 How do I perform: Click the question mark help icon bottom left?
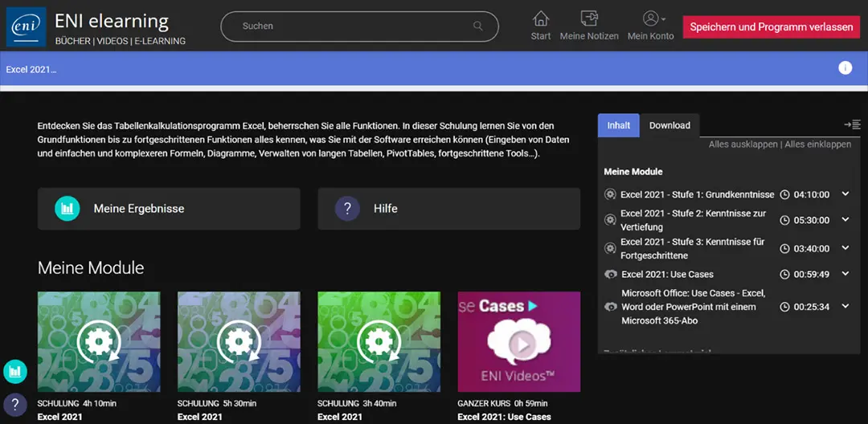tap(15, 404)
